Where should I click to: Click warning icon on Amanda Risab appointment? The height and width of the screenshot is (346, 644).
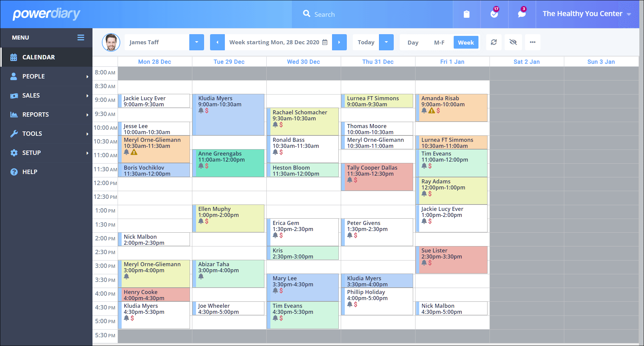tap(432, 110)
